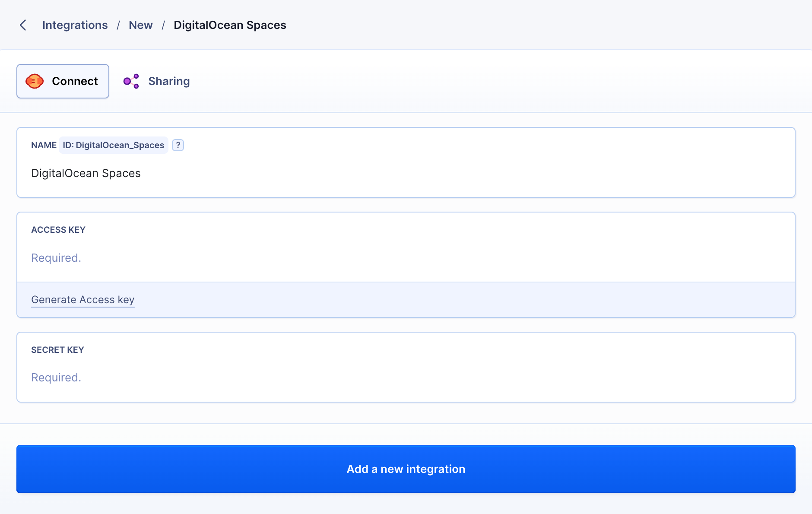The height and width of the screenshot is (514, 812).
Task: Open the Integrations breadcrumb link
Action: click(75, 25)
